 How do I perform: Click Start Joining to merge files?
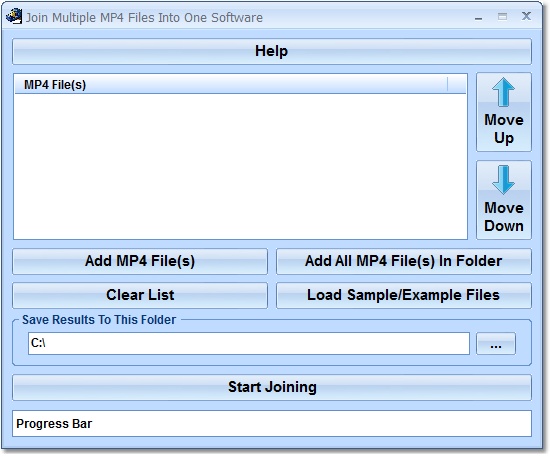click(x=272, y=387)
